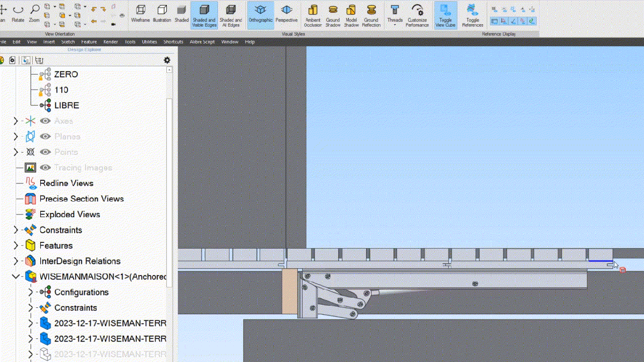Open the Window menu
The height and width of the screenshot is (362, 644).
[x=230, y=42]
